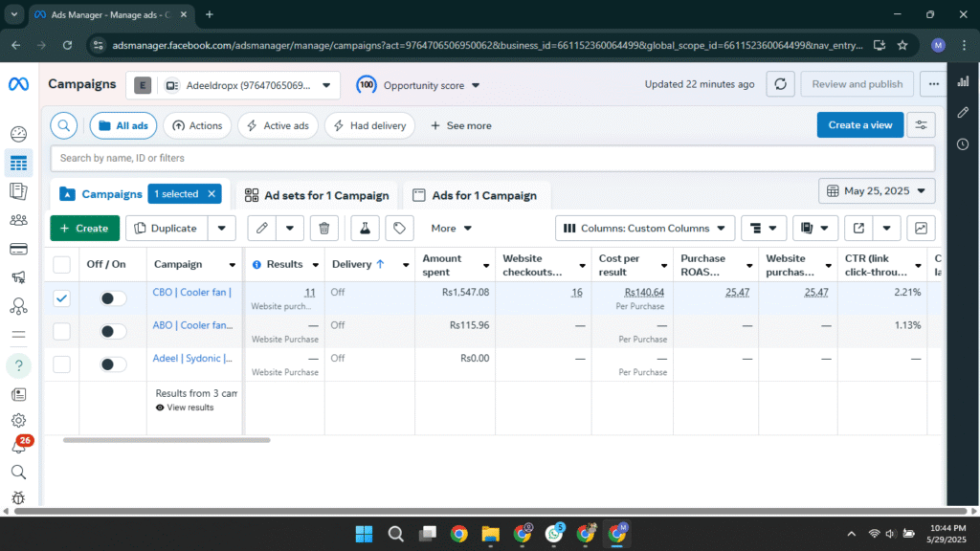This screenshot has height=551, width=980.
Task: Open the Ads for 1 Campaign tab
Action: [476, 195]
